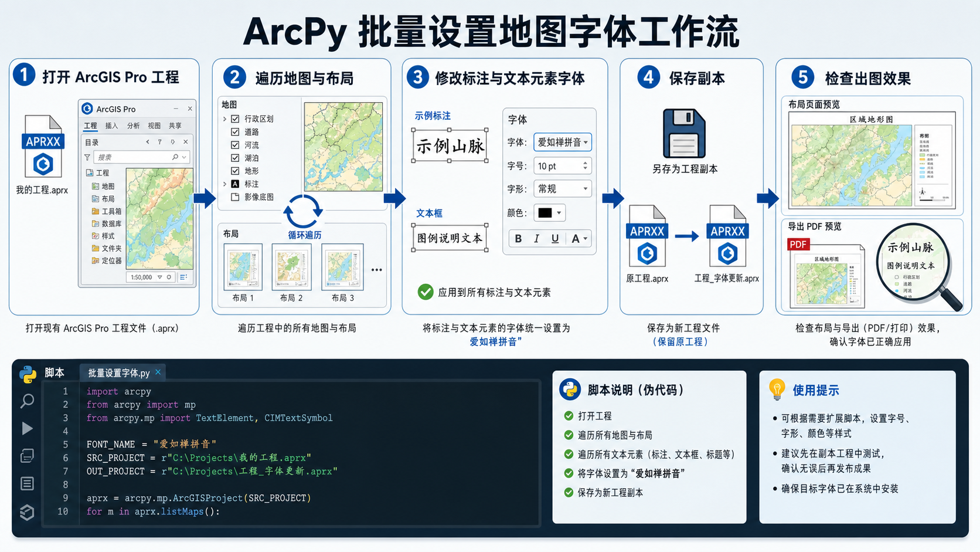The image size is (980, 552).
Task: Click the 原工程.aprx file icon
Action: pos(647,236)
